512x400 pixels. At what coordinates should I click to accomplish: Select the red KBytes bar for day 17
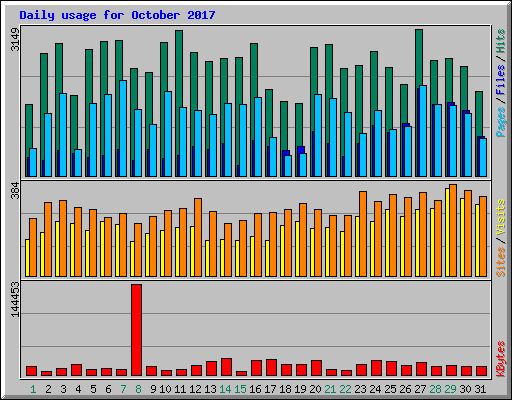click(x=271, y=368)
